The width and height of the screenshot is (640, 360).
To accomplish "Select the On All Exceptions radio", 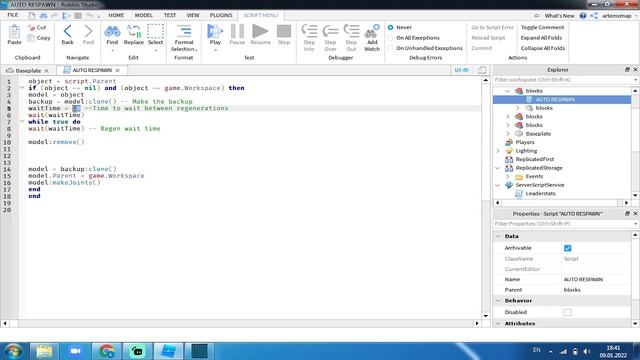I will 390,38.
